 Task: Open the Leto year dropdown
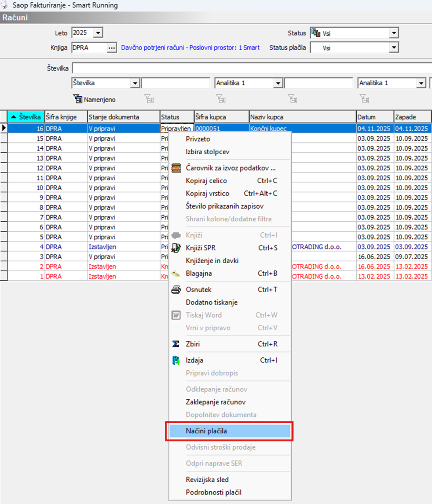98,33
